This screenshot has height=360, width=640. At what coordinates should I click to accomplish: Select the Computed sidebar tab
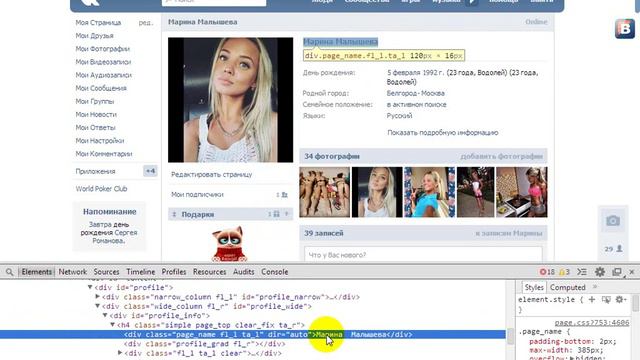pyautogui.click(x=567, y=287)
